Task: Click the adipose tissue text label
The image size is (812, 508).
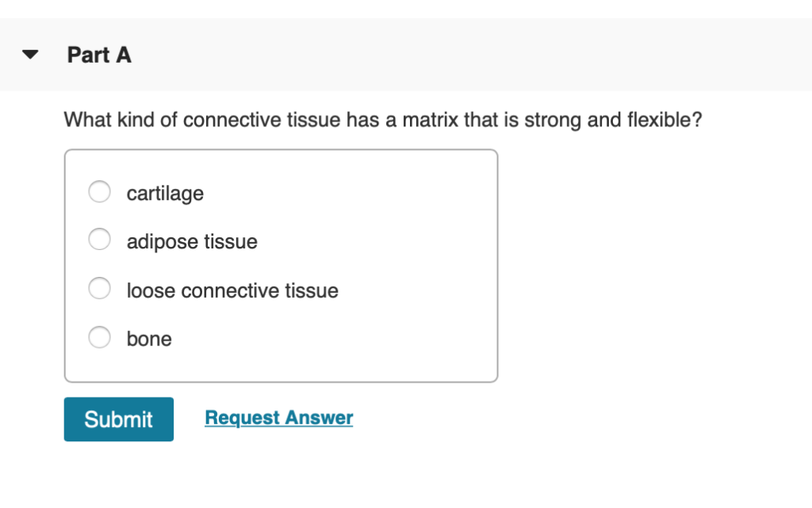Action: tap(192, 241)
